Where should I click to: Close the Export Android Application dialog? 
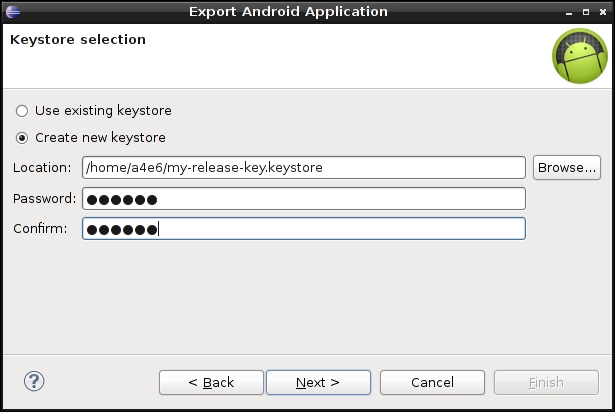tap(603, 12)
